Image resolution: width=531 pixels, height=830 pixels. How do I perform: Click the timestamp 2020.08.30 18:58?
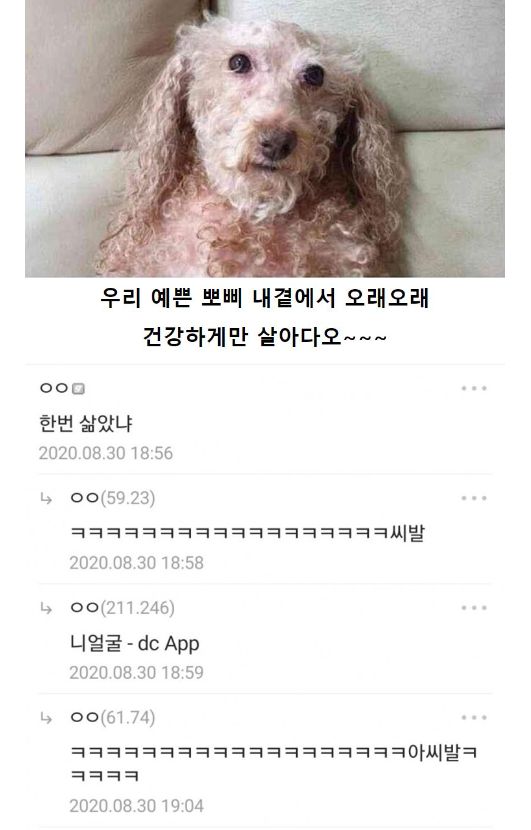pos(137,563)
